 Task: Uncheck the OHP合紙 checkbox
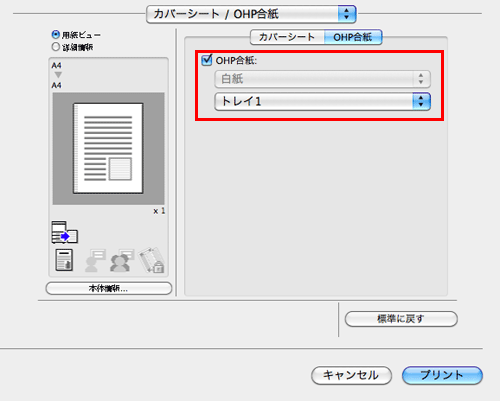coord(207,60)
